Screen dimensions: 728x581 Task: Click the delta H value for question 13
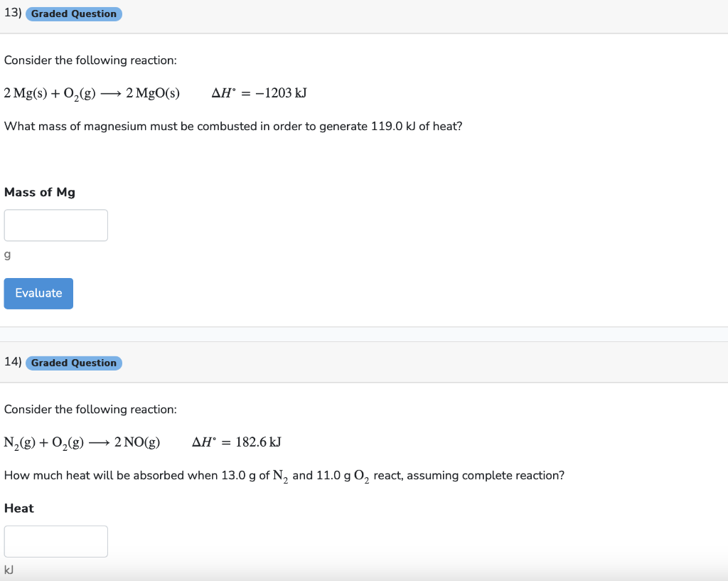(x=258, y=92)
